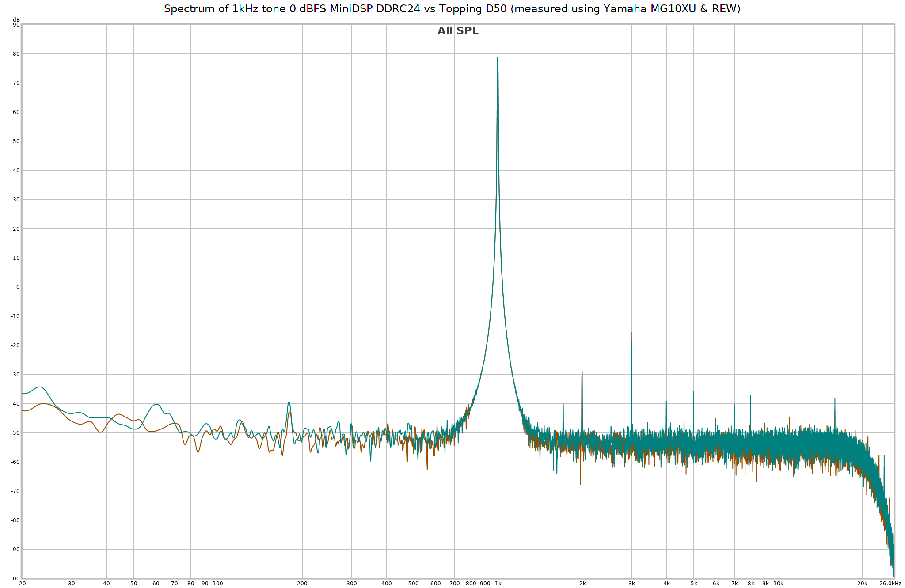Click the '20' label on the dB axis
The image size is (905, 588).
[16, 229]
